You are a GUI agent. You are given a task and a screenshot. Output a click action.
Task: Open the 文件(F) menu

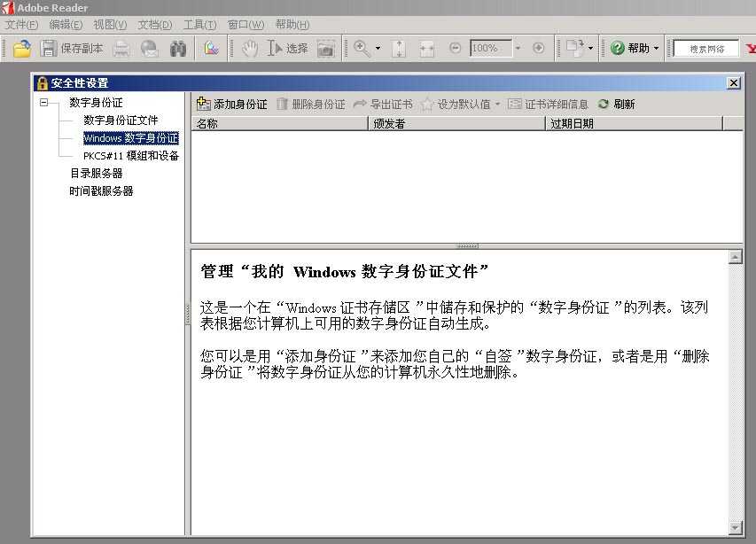point(21,25)
